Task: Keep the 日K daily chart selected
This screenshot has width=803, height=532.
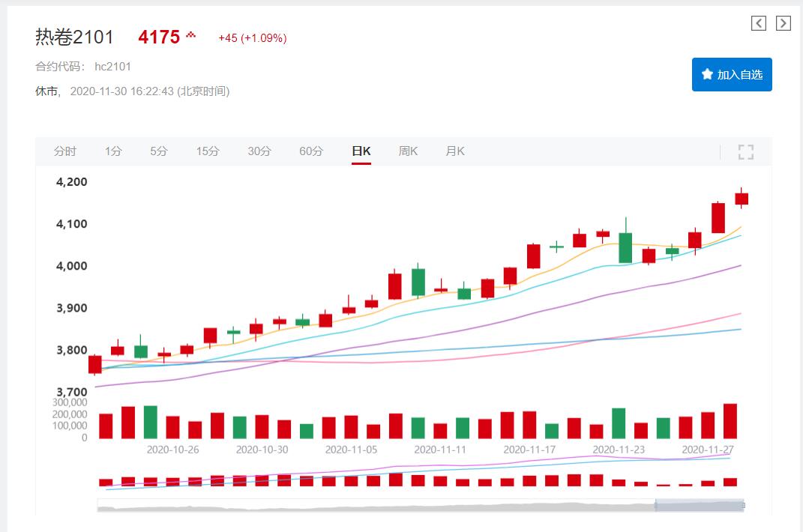Action: (361, 151)
